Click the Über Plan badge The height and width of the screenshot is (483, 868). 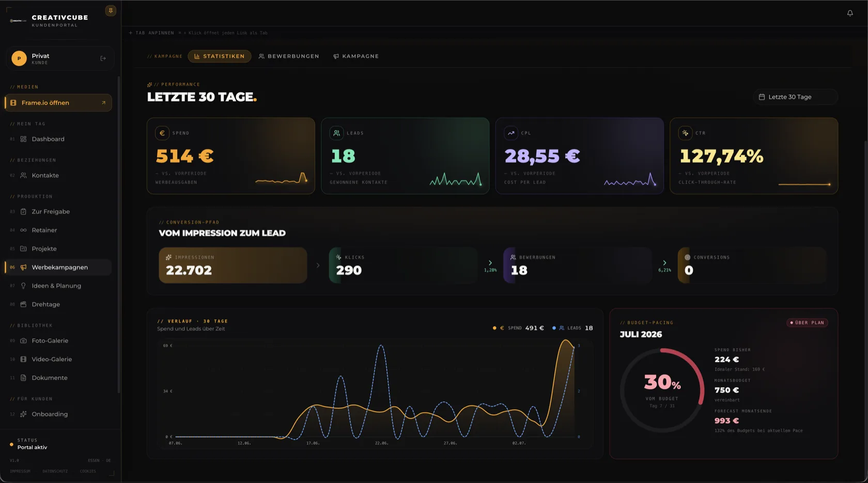click(808, 323)
